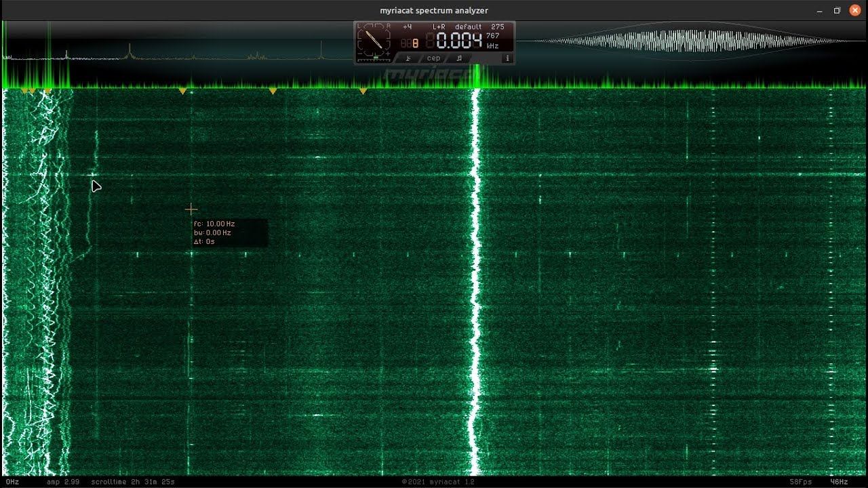This screenshot has height=488, width=868.
Task: Click the 0.004 frequency readout
Action: [x=459, y=41]
